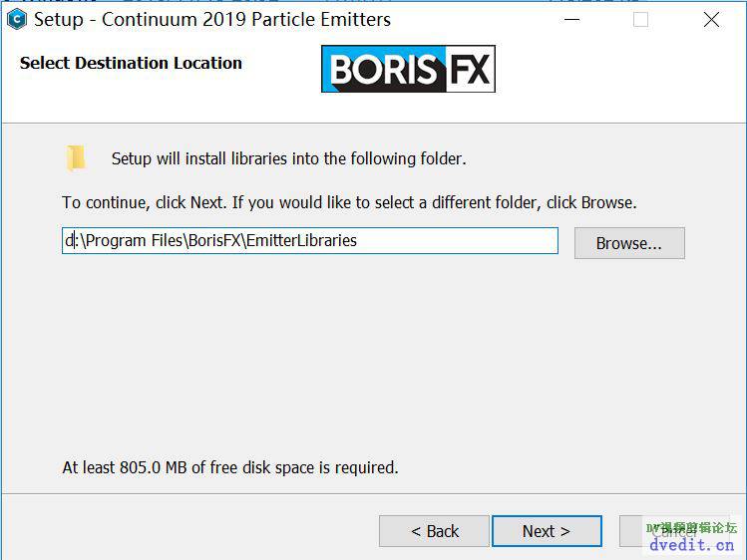747x560 pixels.
Task: Click the "Setup will install libraries" text
Action: [288, 158]
